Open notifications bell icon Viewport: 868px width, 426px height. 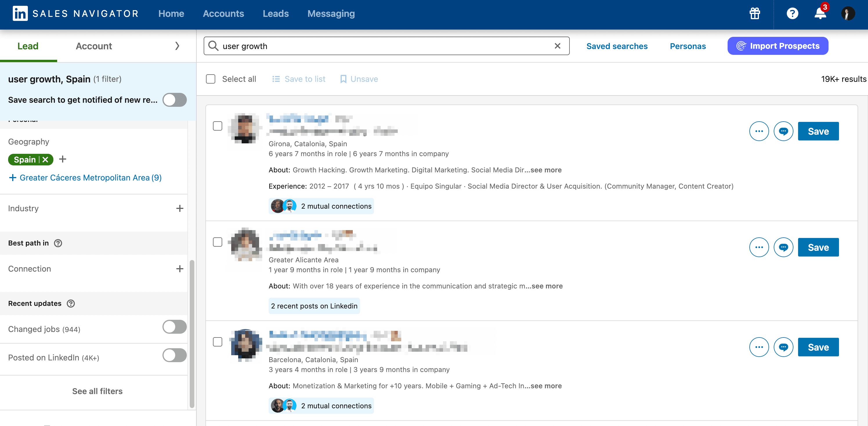click(820, 13)
